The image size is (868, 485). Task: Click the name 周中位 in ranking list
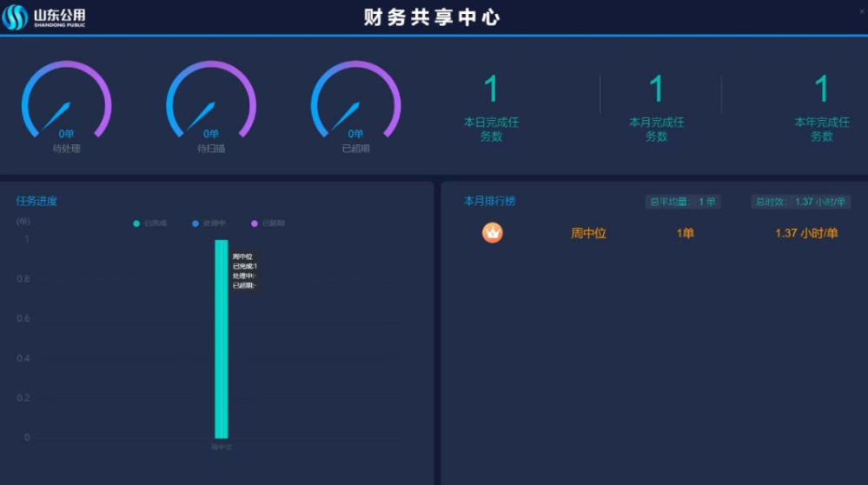pos(588,234)
